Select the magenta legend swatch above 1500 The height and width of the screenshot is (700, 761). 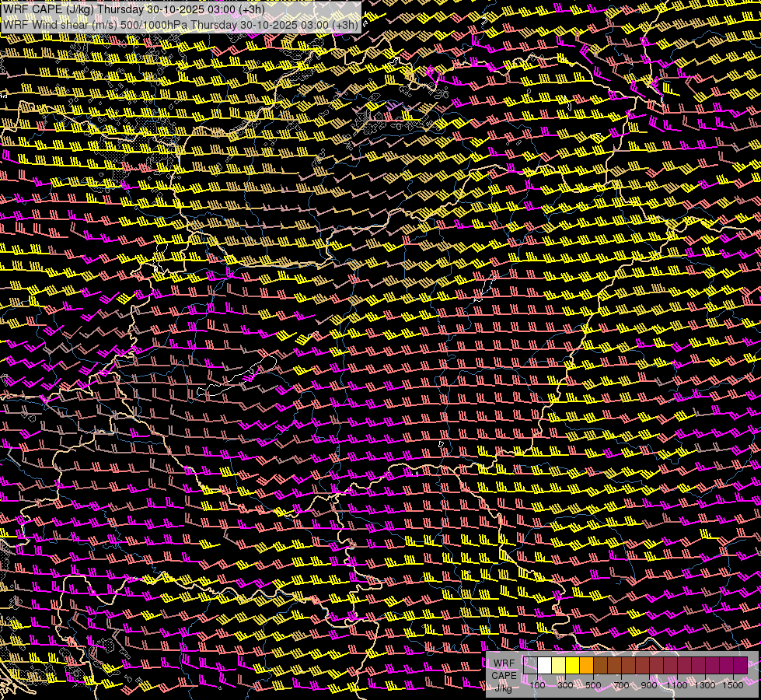pos(741,666)
